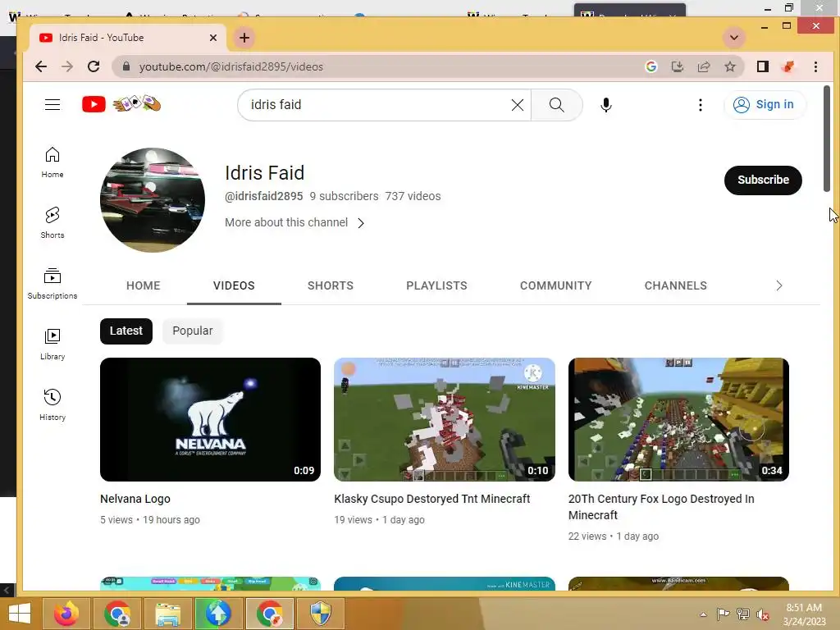
Task: Select the VIDEOS channel tab
Action: pyautogui.click(x=234, y=285)
